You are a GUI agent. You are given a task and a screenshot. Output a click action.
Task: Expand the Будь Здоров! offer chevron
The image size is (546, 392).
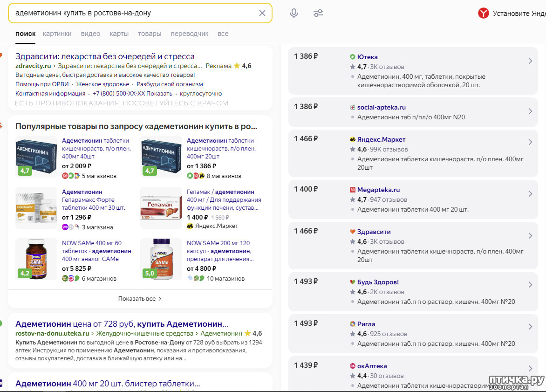click(530, 285)
